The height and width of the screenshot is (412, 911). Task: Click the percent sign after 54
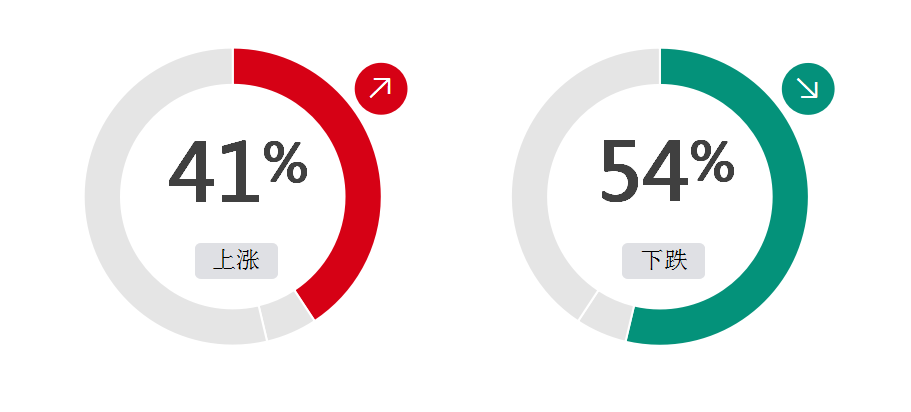coord(712,163)
